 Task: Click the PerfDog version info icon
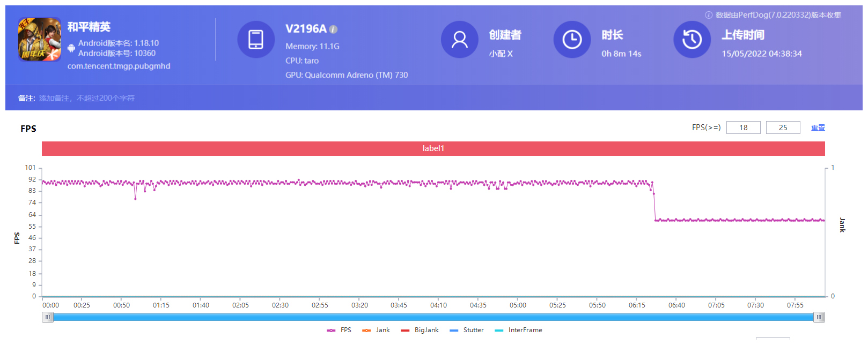point(709,15)
